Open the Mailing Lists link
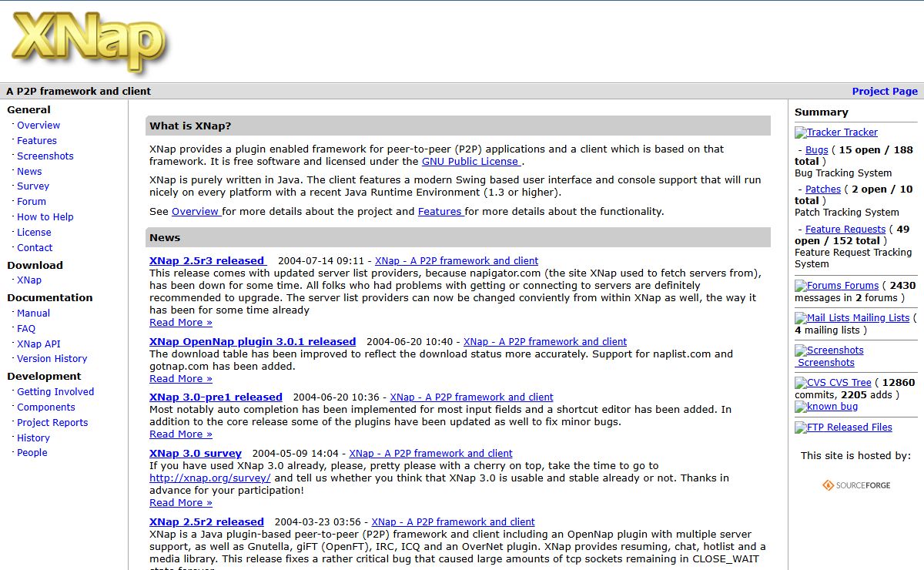This screenshot has width=924, height=570. tap(881, 318)
